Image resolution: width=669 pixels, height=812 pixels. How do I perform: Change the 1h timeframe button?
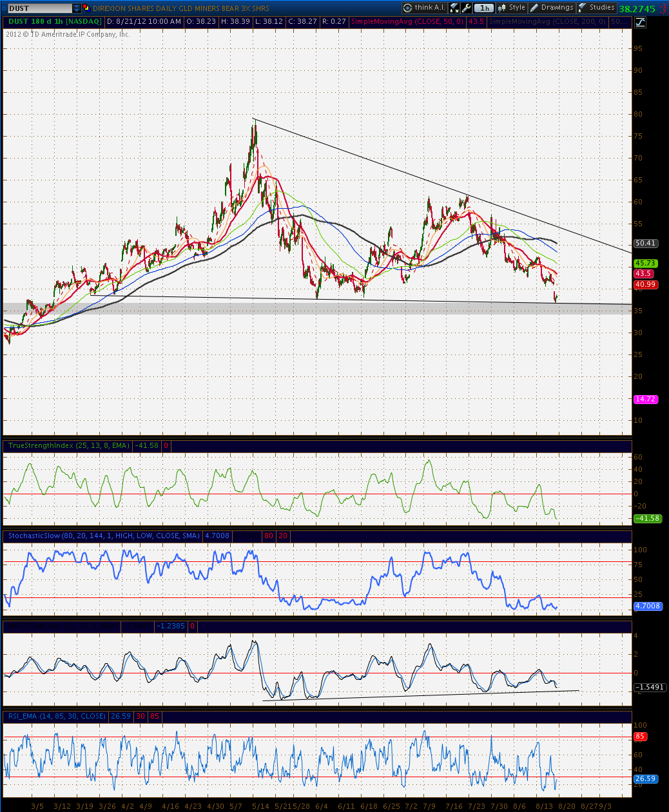[x=484, y=8]
